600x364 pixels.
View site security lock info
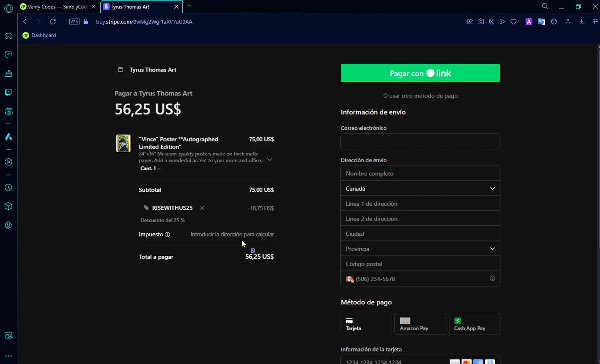click(86, 22)
